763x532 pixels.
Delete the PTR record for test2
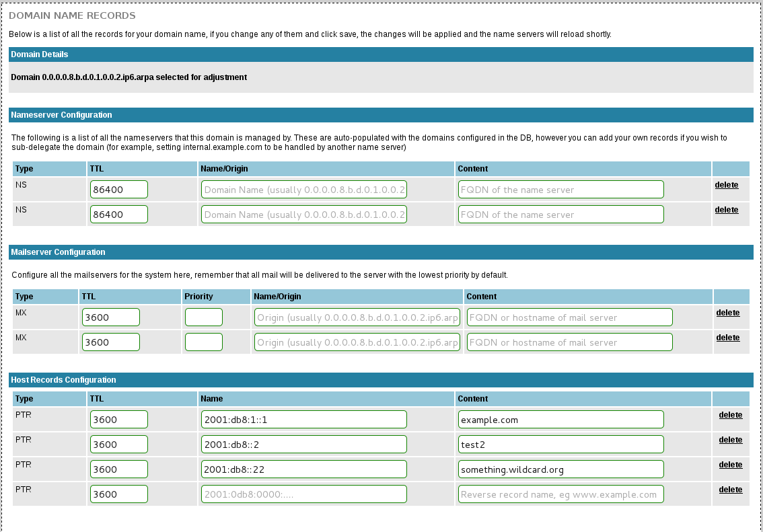pos(731,440)
